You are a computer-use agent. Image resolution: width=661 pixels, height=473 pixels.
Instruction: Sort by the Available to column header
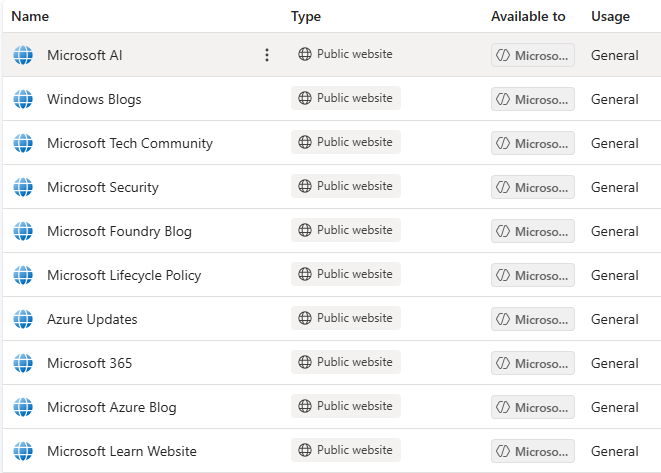(x=528, y=16)
